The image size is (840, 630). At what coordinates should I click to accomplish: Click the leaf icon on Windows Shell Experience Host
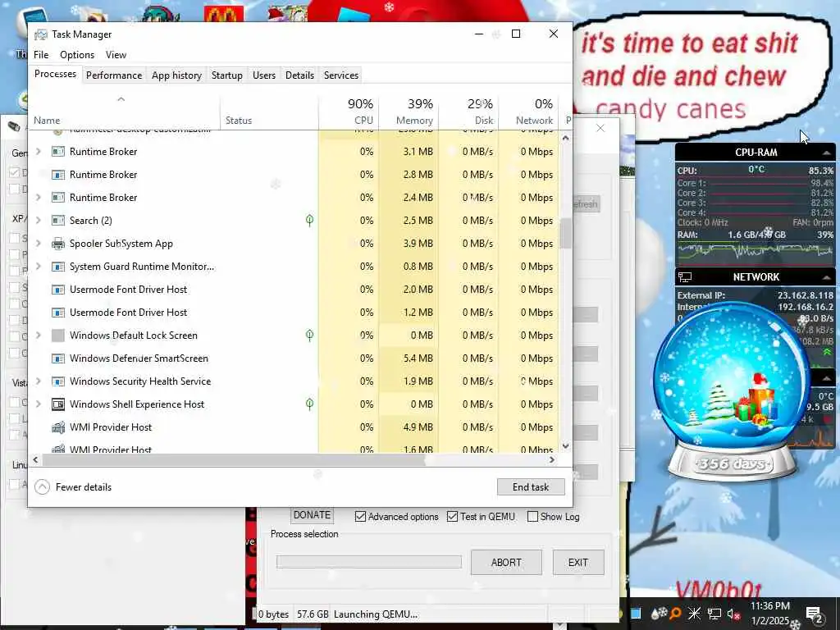309,404
